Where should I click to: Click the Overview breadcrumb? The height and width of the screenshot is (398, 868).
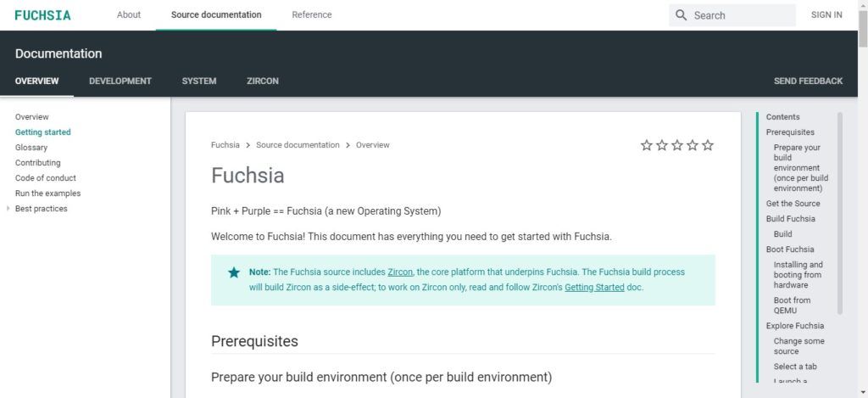[373, 144]
